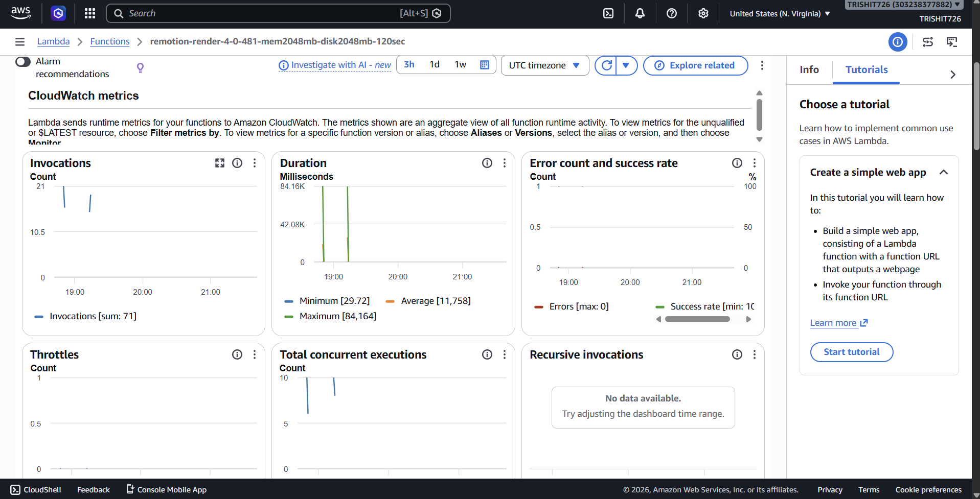Launch CloudShell from the top bar icon

(608, 13)
